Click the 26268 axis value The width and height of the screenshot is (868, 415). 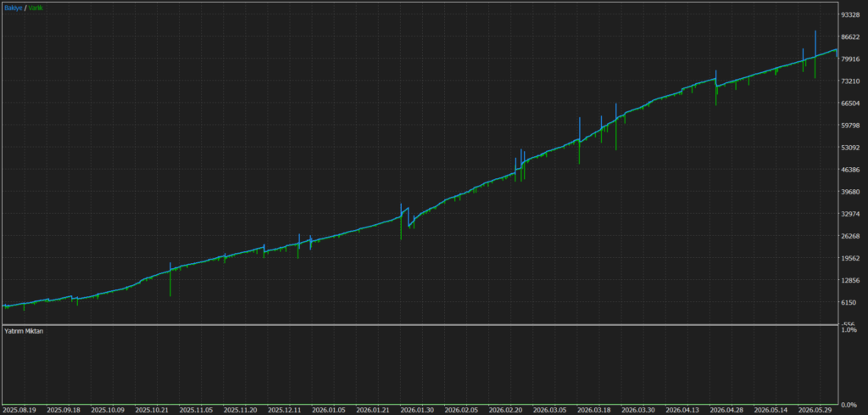(x=849, y=236)
